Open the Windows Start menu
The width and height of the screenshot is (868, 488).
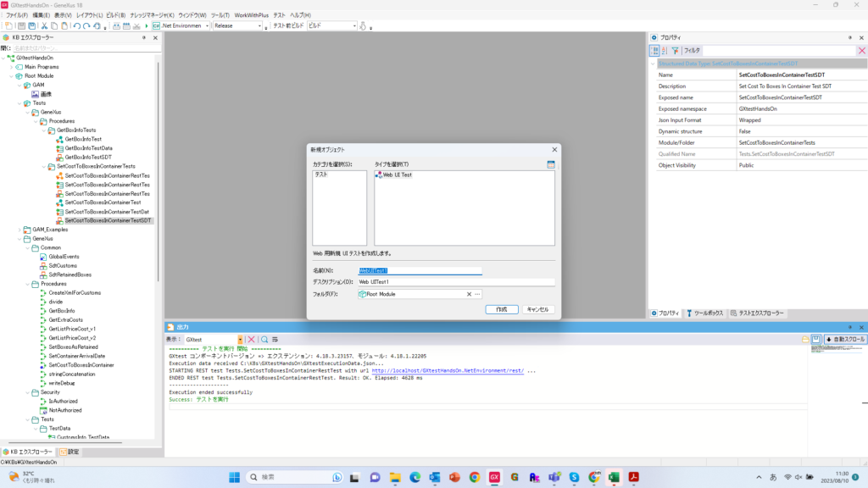point(235,477)
